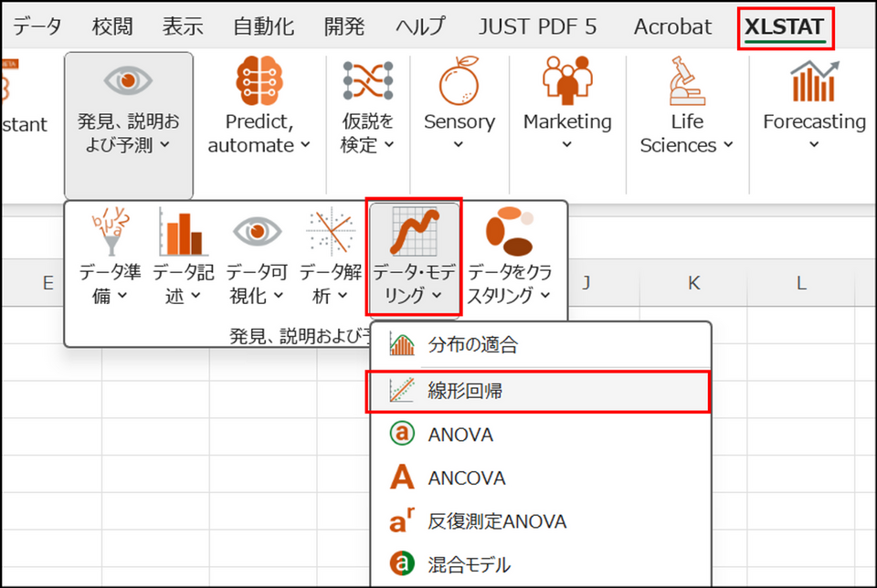
Task: Open the Forecasting dropdown chevron
Action: [814, 144]
